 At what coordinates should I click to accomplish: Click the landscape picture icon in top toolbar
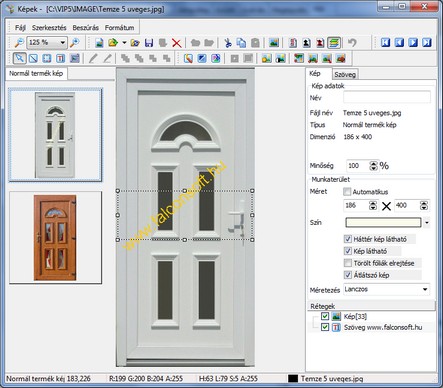point(274,43)
